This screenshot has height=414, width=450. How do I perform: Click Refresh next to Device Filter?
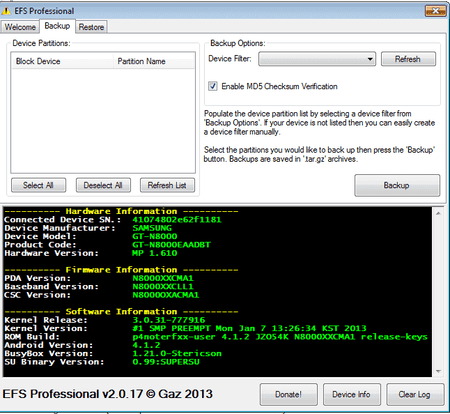pos(408,59)
